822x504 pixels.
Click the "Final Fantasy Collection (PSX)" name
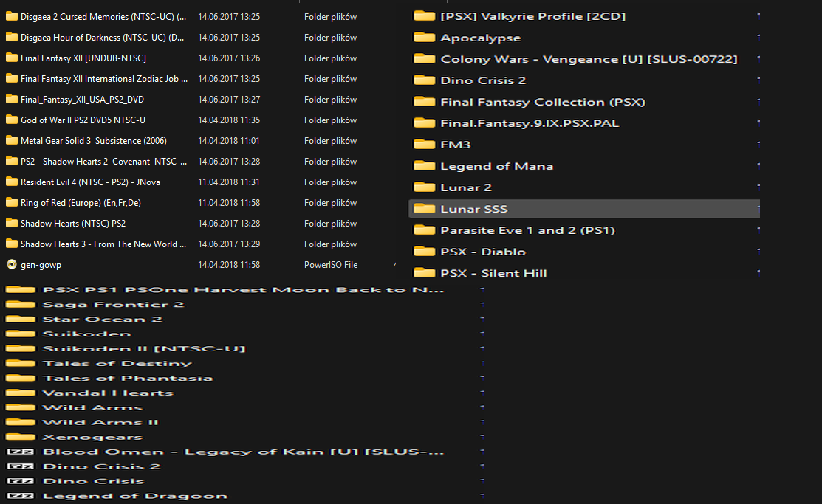click(543, 102)
